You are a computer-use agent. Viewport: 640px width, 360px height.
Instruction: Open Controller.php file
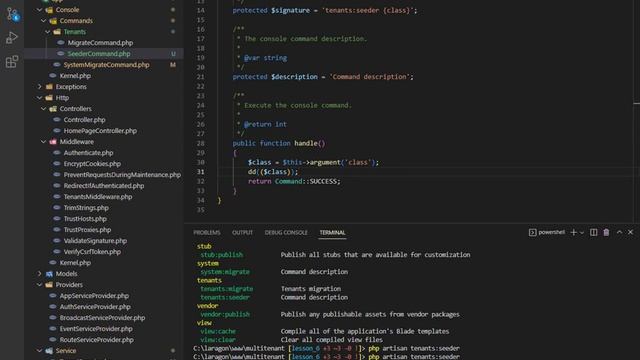tap(84, 120)
